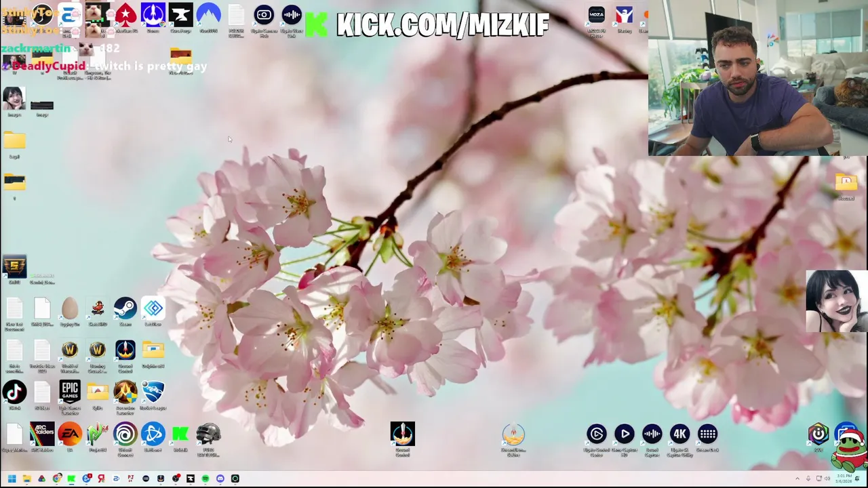Open Discord from the taskbar

pos(220,479)
